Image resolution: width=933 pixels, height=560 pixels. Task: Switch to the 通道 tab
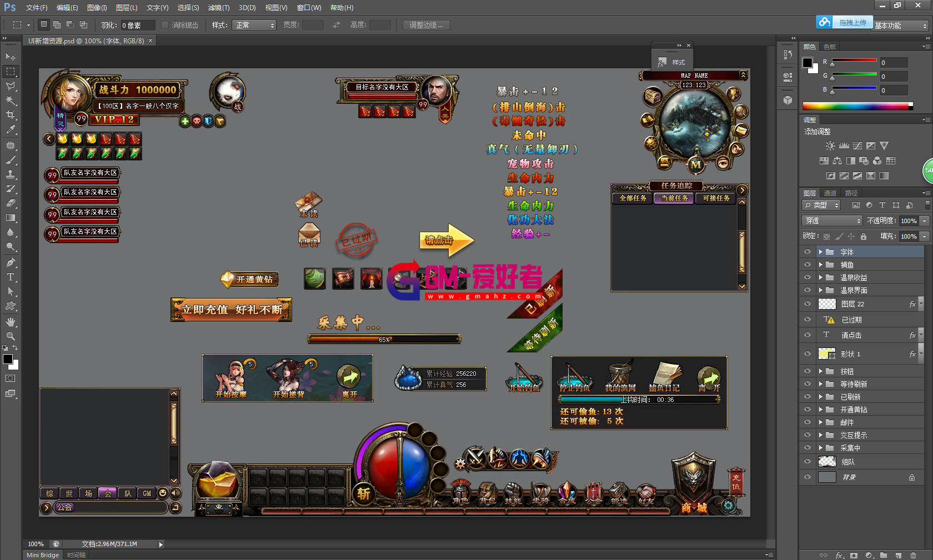tap(830, 193)
